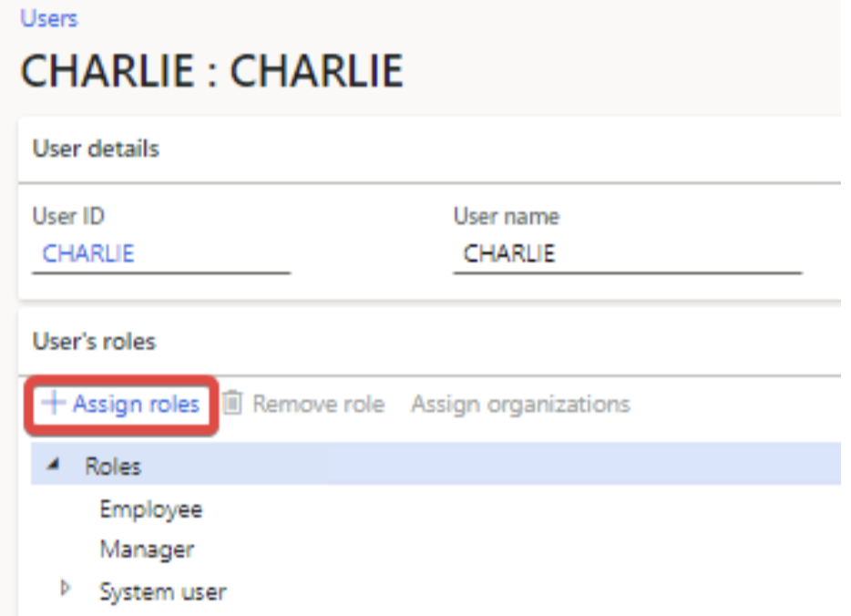Image resolution: width=851 pixels, height=616 pixels.
Task: Click the User ID field label
Action: [68, 216]
